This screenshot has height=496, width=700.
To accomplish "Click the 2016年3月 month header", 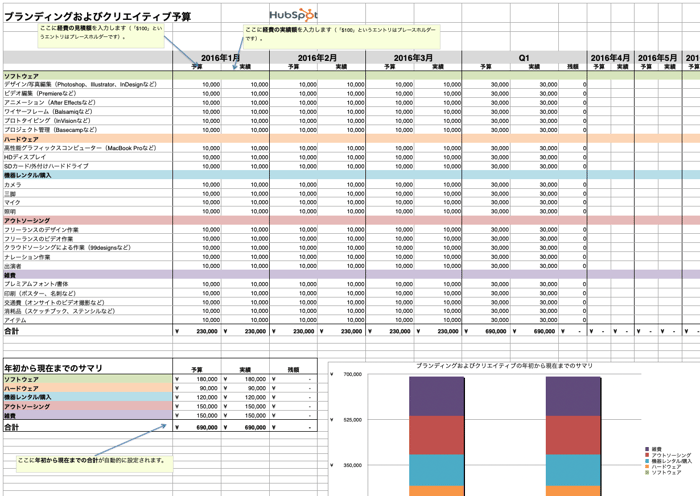I will point(413,58).
